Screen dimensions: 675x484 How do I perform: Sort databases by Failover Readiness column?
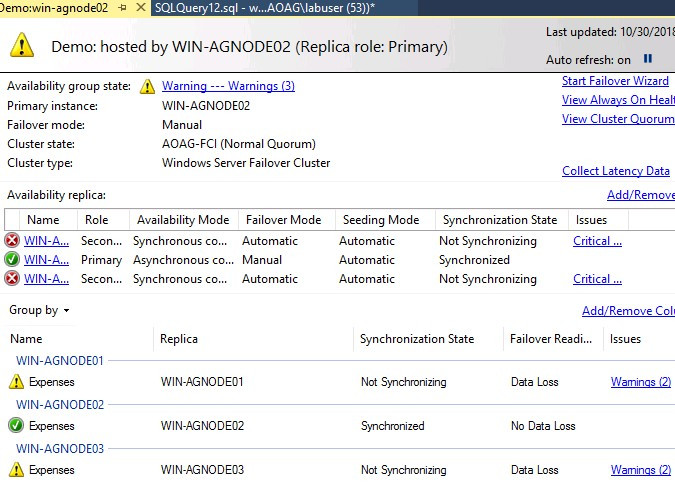coord(549,339)
